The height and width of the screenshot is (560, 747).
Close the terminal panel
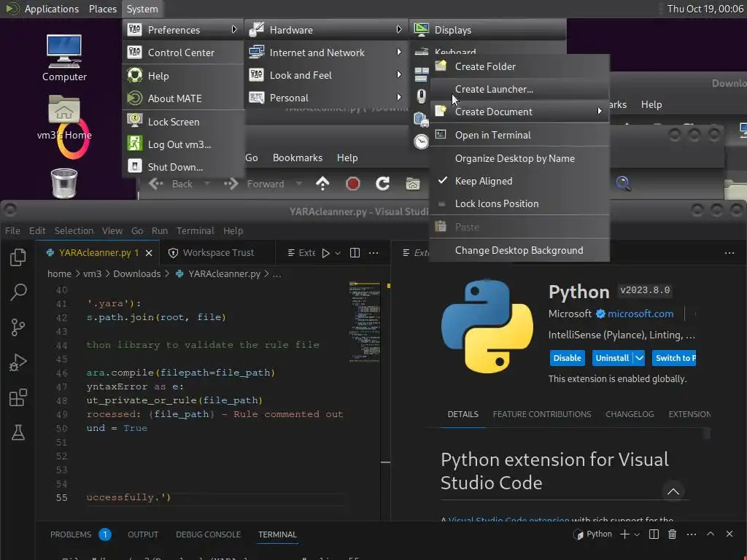pyautogui.click(x=729, y=534)
